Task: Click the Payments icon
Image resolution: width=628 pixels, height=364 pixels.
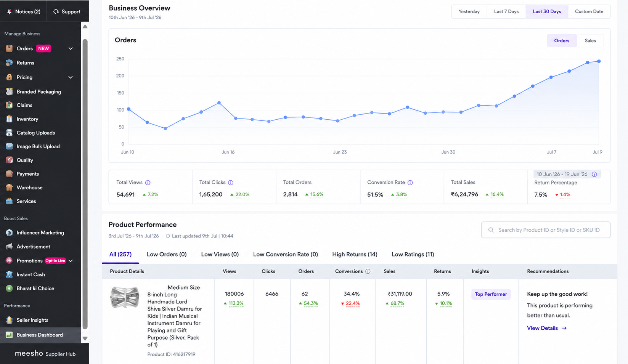Action: pos(9,174)
